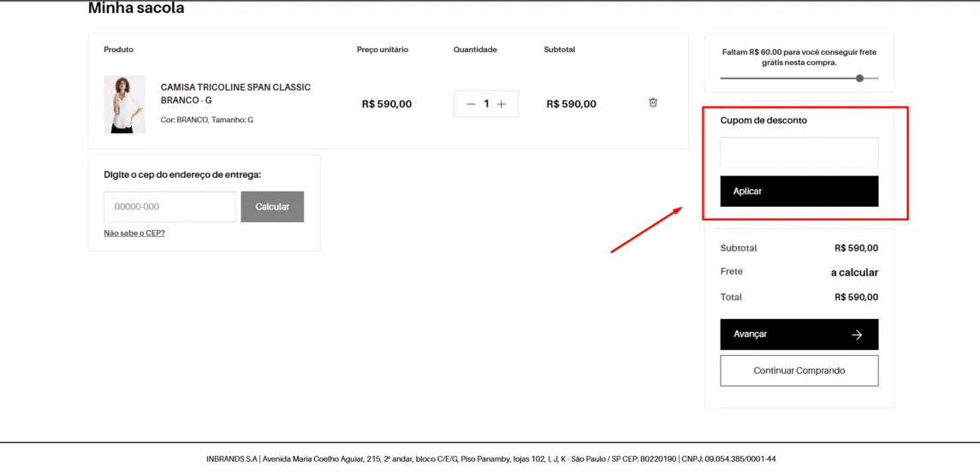Click the Continuar Comprando button
Viewport: 980px width, 473px height.
pyautogui.click(x=799, y=370)
